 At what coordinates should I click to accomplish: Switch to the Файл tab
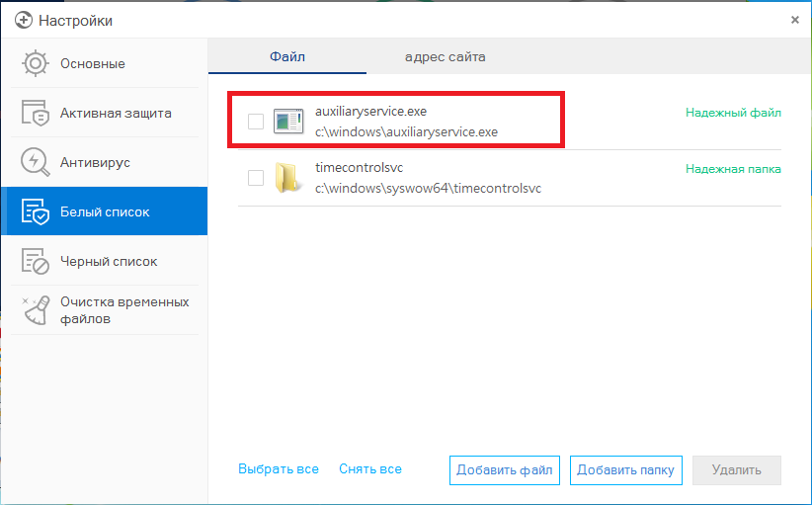click(287, 56)
